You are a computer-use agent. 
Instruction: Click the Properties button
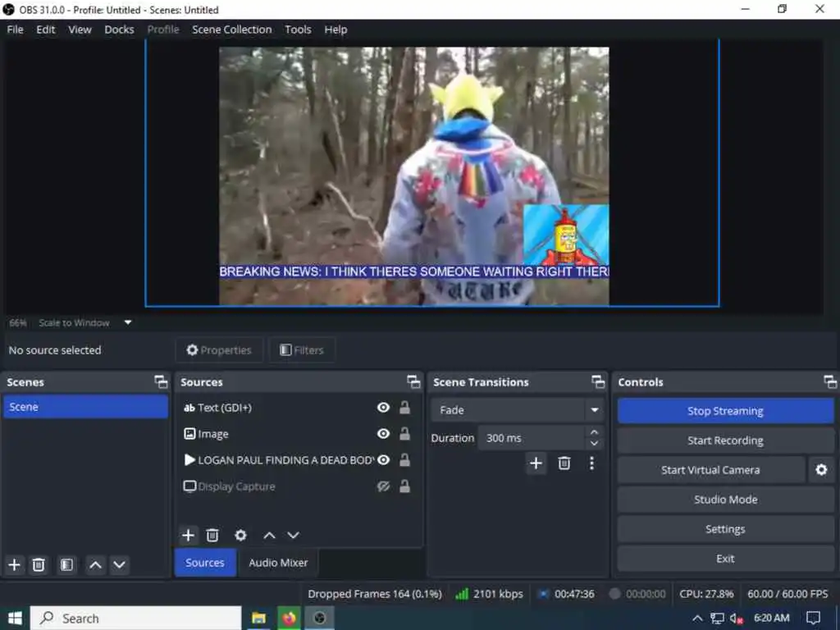pos(219,349)
